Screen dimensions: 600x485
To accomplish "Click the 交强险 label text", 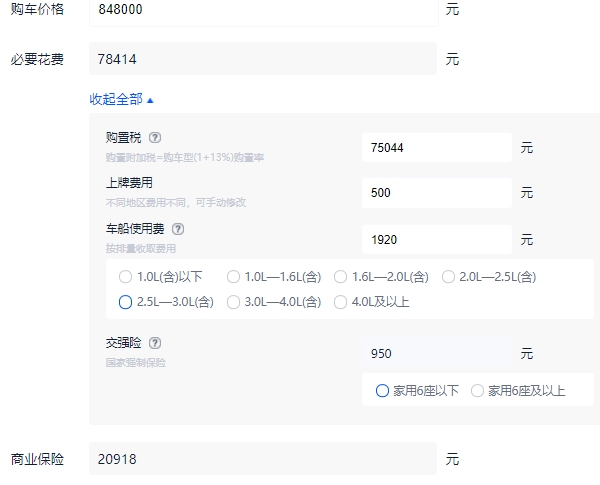I will point(124,343).
